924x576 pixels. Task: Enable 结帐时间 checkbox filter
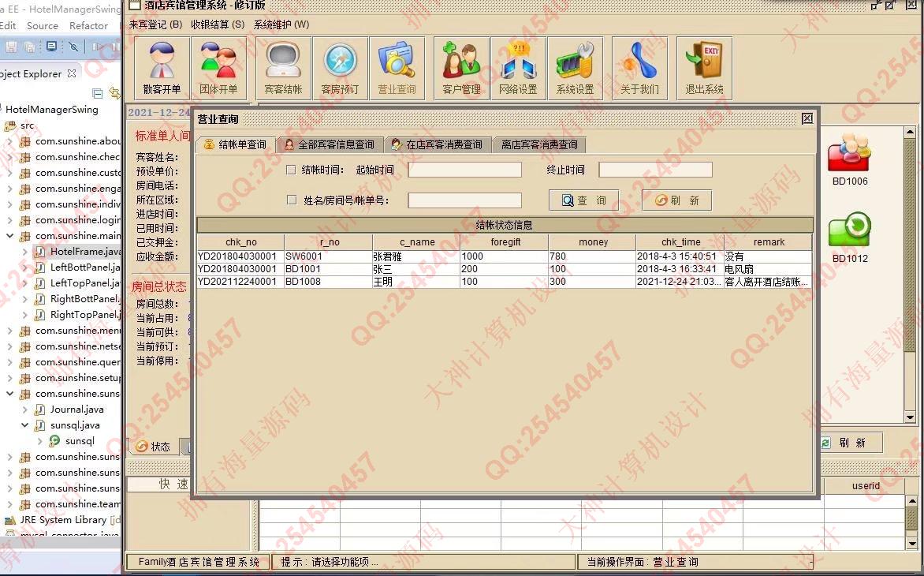[x=290, y=170]
